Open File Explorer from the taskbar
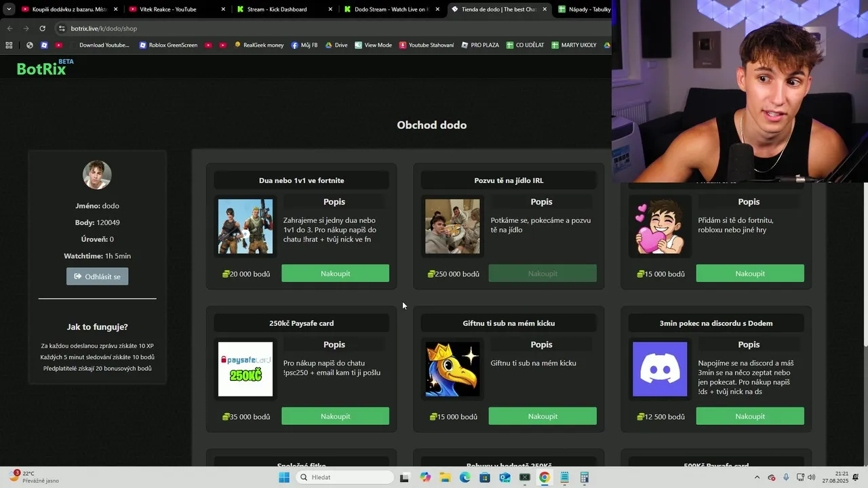868x488 pixels. tap(445, 477)
